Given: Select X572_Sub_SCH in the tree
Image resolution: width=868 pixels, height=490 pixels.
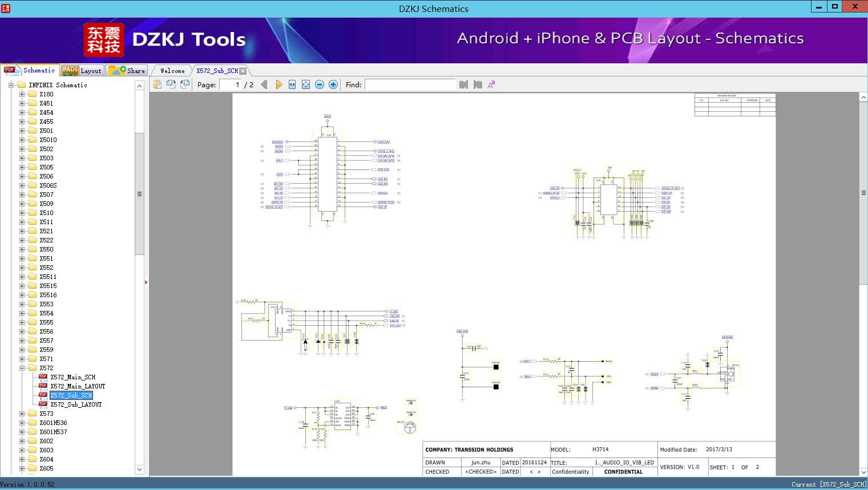Looking at the screenshot, I should click(71, 395).
